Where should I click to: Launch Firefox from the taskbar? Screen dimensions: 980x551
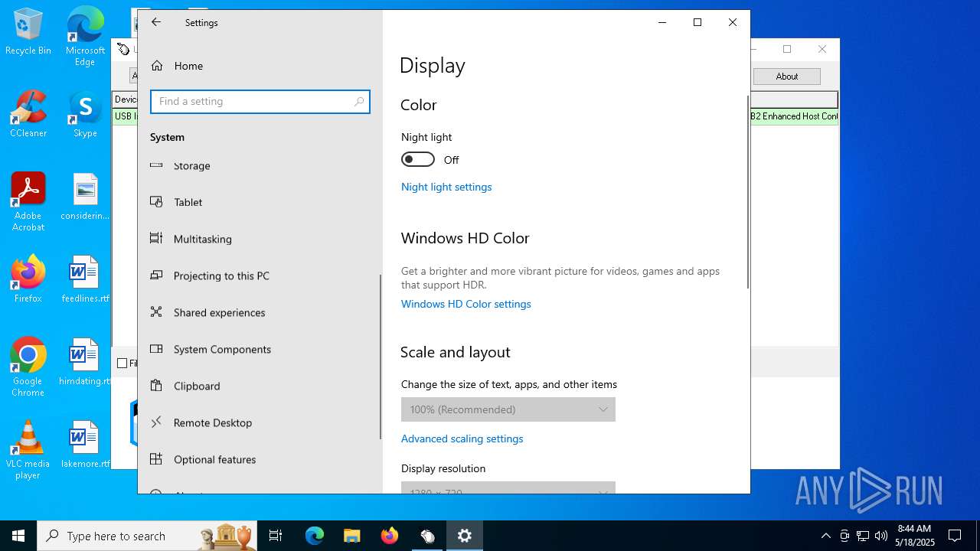click(390, 536)
